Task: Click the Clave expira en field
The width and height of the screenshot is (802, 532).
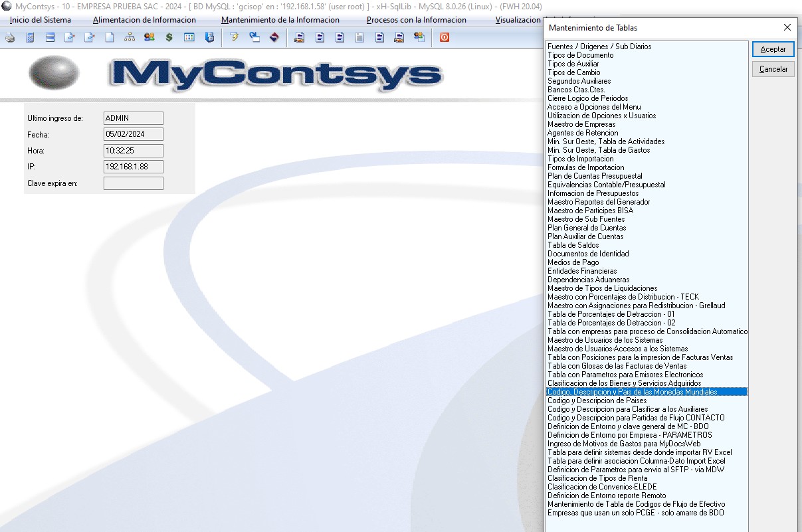Action: 134,183
